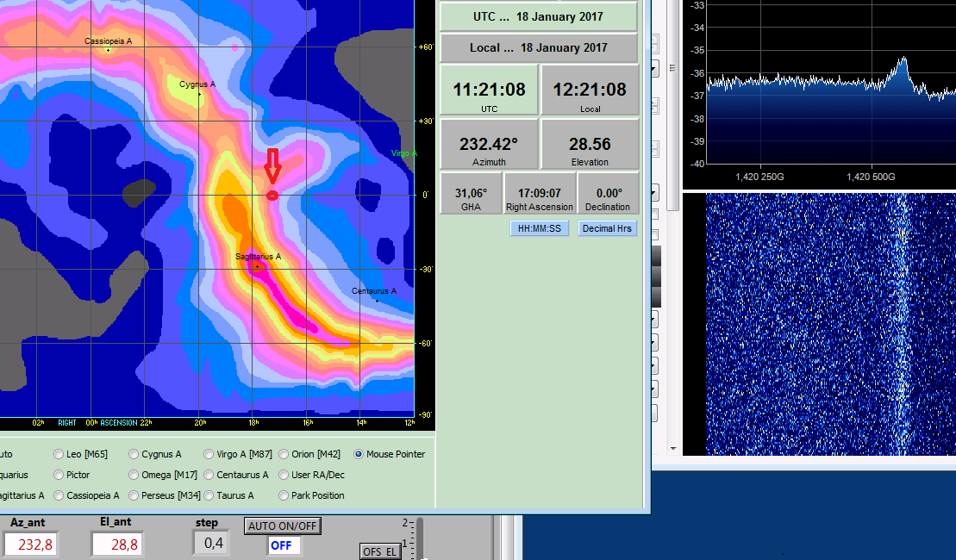Viewport: 956px width, 560px height.
Task: Click the OFS_EL button
Action: click(x=380, y=551)
